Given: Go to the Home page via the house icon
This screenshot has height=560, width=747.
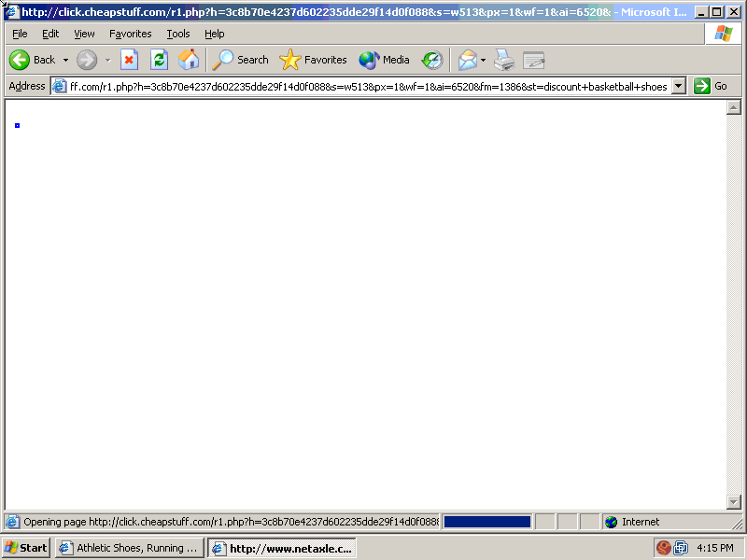Looking at the screenshot, I should (x=189, y=60).
